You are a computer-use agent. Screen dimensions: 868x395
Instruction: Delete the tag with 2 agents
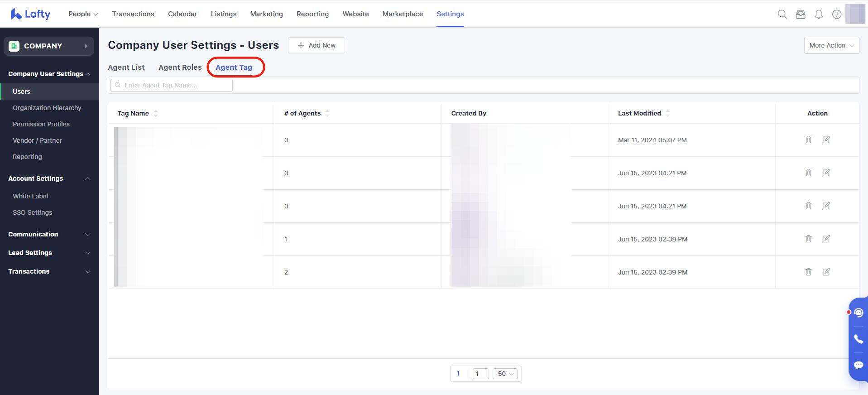click(x=808, y=272)
